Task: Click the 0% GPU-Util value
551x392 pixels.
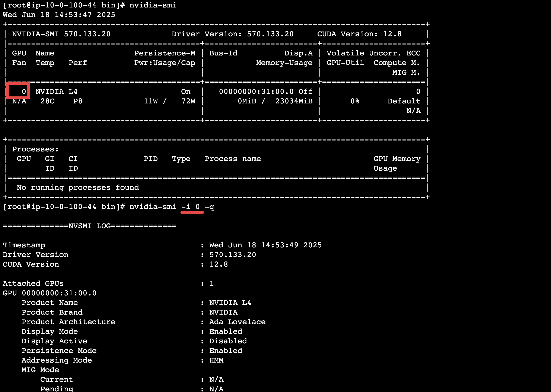Action: pos(355,101)
